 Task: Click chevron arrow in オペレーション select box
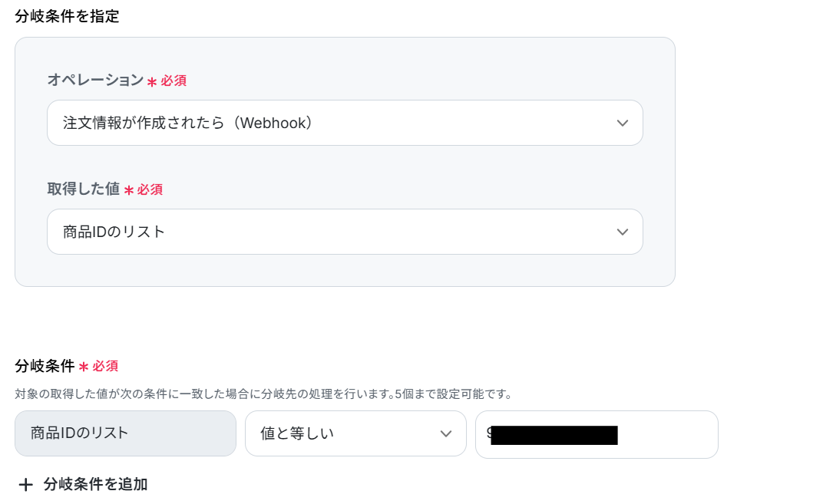pos(622,124)
